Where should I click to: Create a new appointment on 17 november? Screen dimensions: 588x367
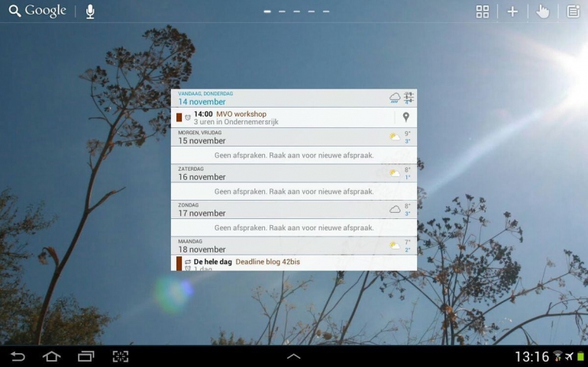(293, 227)
